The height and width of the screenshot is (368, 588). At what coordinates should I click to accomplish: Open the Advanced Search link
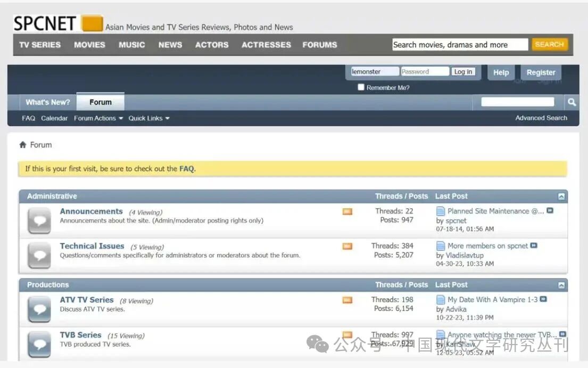(541, 118)
